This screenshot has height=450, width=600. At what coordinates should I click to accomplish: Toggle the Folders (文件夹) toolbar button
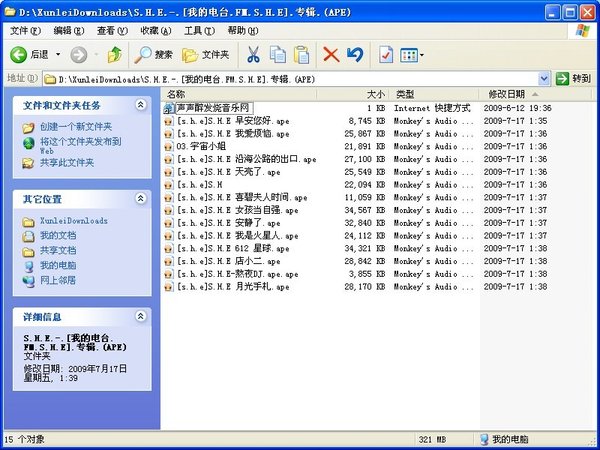(205, 55)
